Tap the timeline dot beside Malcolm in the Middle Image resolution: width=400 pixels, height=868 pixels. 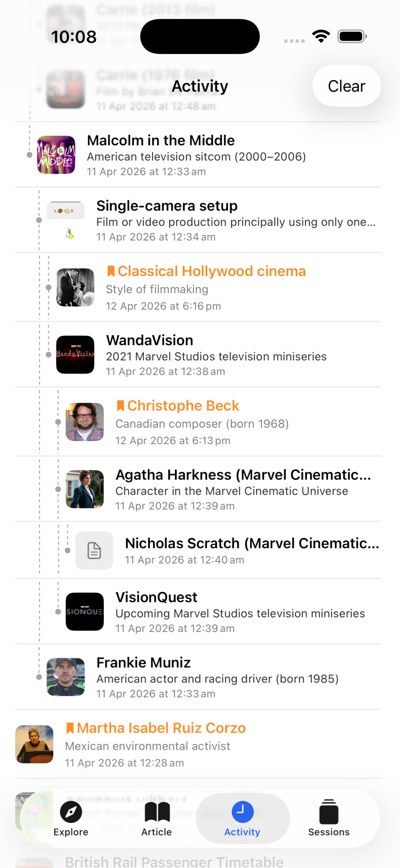coord(30,155)
